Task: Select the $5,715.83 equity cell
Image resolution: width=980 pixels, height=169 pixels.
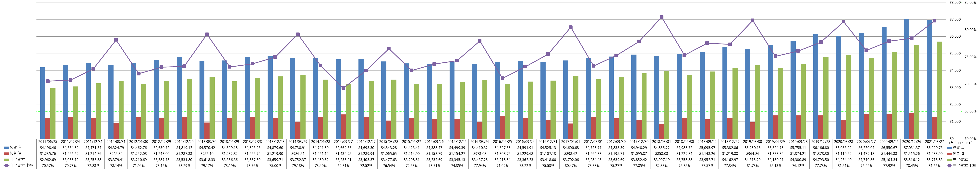Action: [x=935, y=160]
